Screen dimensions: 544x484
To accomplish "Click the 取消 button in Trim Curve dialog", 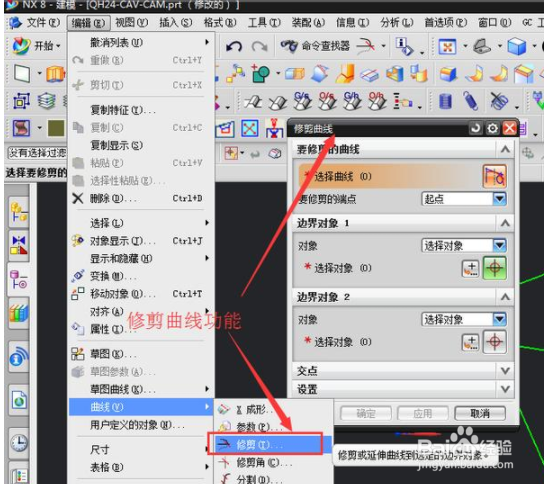I will (x=480, y=413).
